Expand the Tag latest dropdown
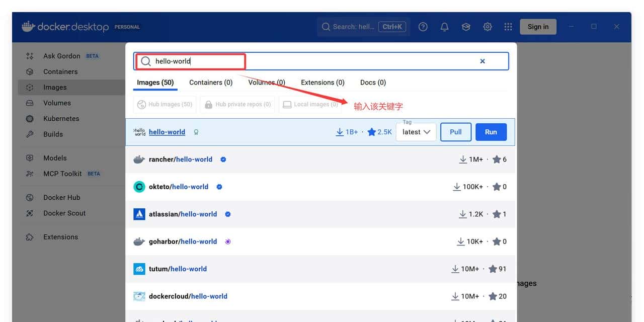The image size is (644, 322). tap(416, 132)
